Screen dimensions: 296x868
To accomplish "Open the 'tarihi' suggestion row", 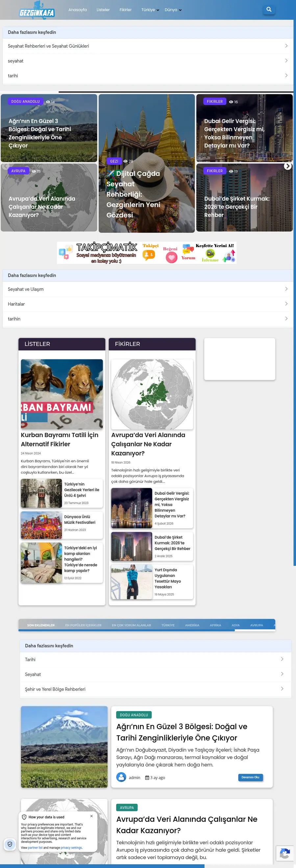I will coord(148,75).
